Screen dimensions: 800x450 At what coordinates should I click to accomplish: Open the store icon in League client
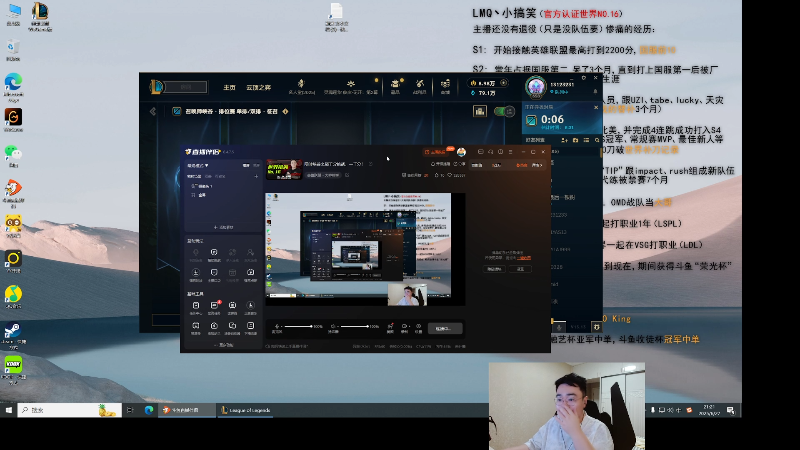pyautogui.click(x=445, y=85)
